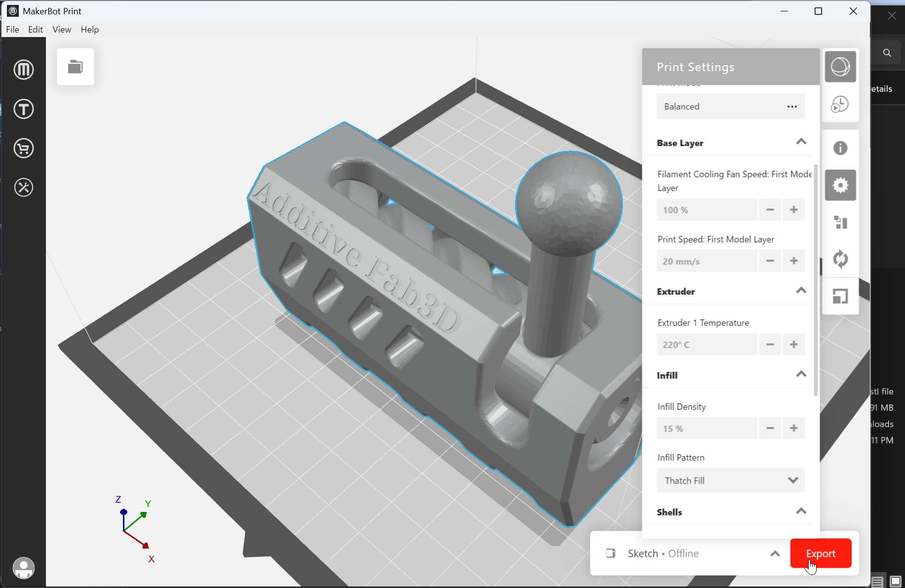Screen dimensions: 905x588
Task: Open the Print Preview view icon
Action: pyautogui.click(x=841, y=104)
